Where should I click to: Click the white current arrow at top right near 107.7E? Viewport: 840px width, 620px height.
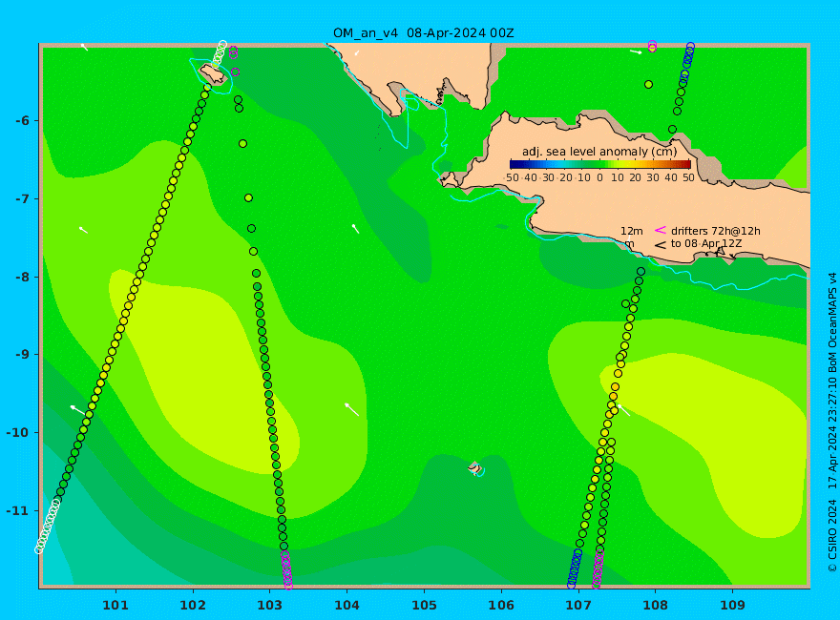pyautogui.click(x=636, y=52)
